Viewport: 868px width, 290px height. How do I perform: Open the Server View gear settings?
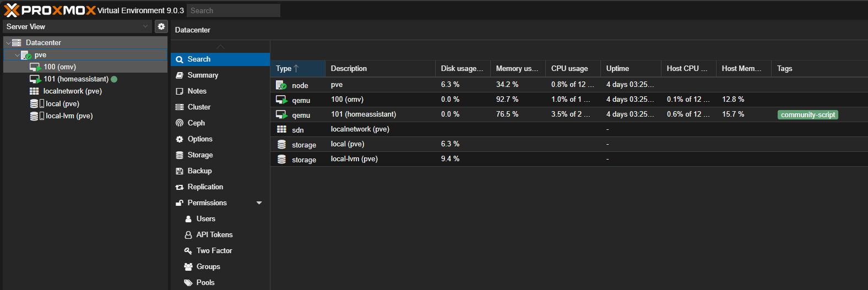[x=161, y=26]
